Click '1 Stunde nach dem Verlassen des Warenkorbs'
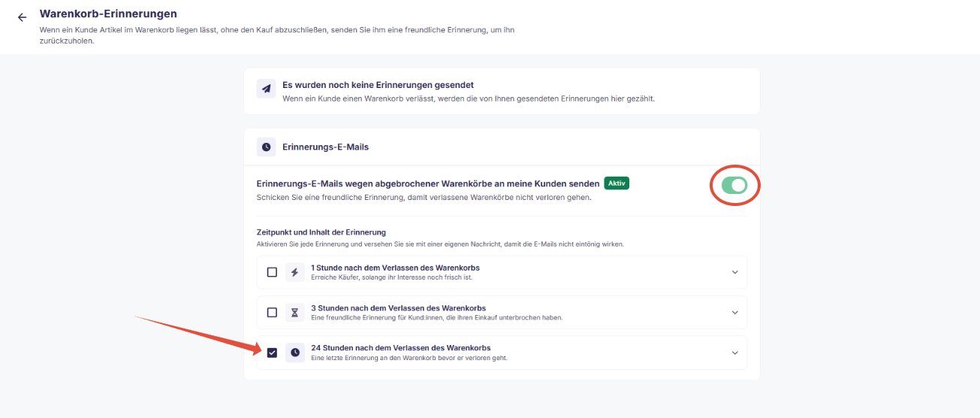Viewport: 980px width, 418px height. (x=395, y=268)
